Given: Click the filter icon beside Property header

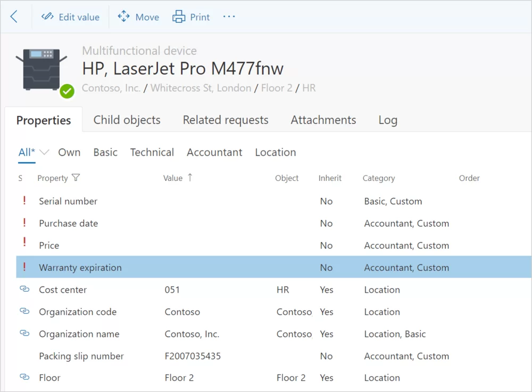Looking at the screenshot, I should pos(76,178).
